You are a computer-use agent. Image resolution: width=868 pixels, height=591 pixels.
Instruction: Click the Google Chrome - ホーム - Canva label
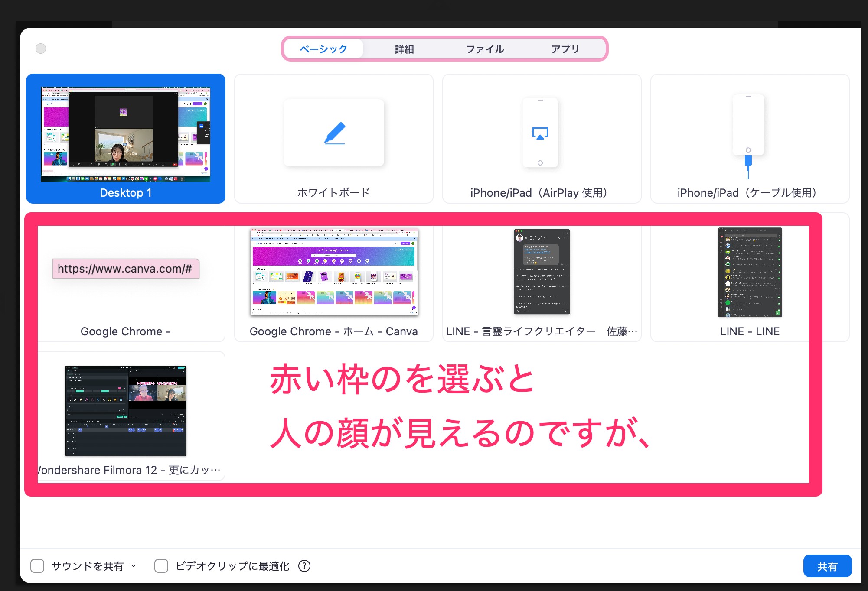tap(334, 331)
